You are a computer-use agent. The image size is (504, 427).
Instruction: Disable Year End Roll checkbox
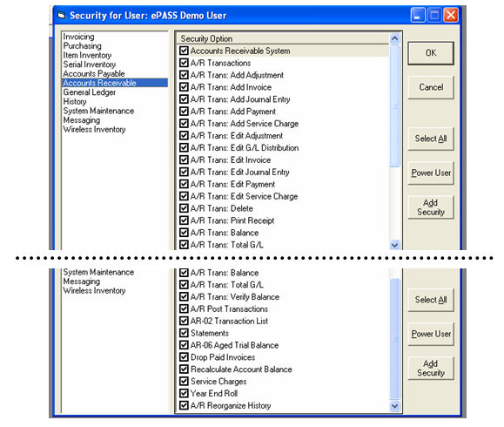pos(184,393)
